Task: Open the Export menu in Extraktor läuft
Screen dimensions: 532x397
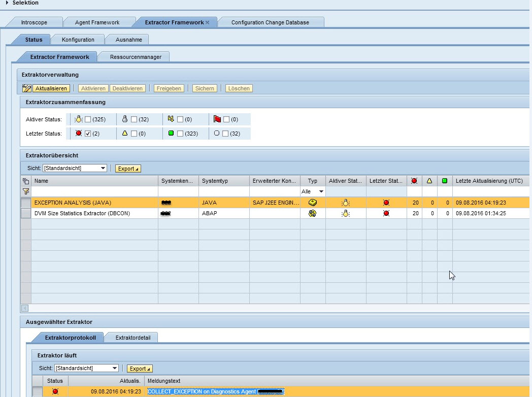Action: point(140,369)
